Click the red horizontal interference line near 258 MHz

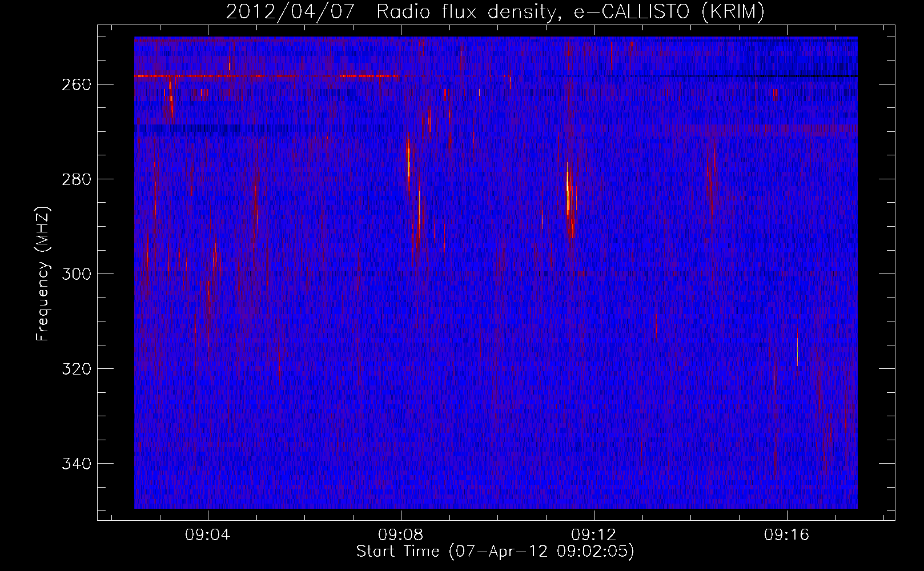point(267,75)
